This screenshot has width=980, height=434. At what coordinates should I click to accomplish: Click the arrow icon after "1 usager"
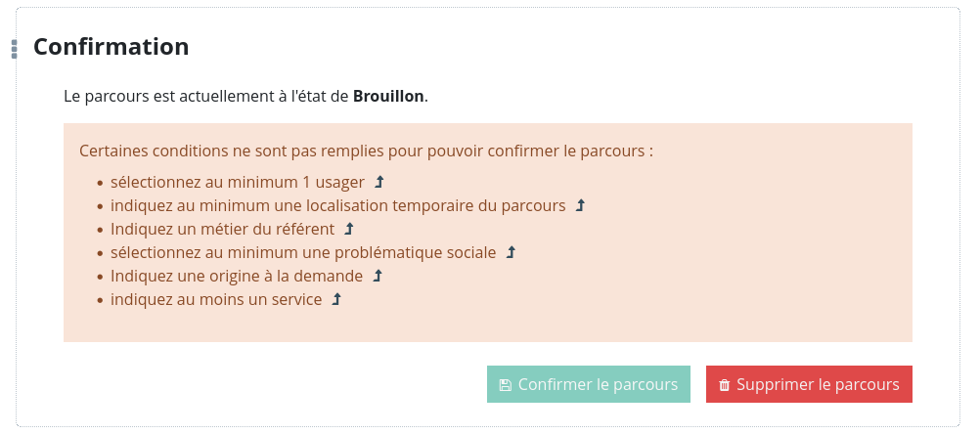(x=380, y=182)
